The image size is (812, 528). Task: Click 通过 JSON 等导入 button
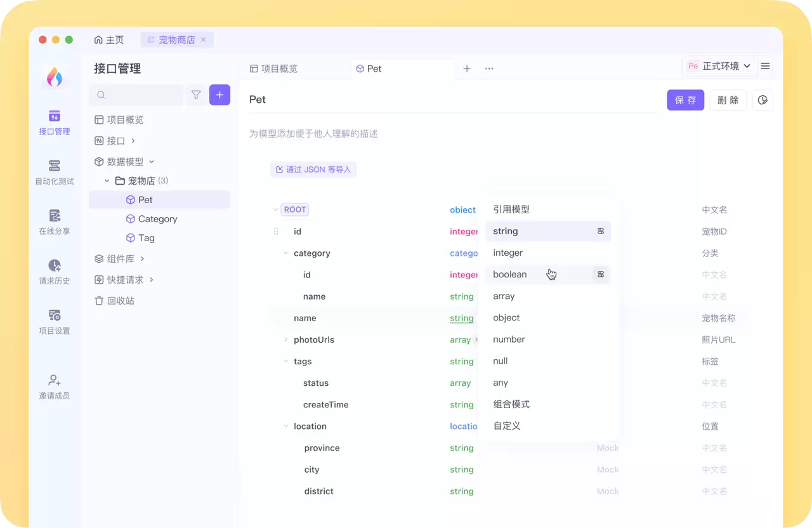[313, 169]
